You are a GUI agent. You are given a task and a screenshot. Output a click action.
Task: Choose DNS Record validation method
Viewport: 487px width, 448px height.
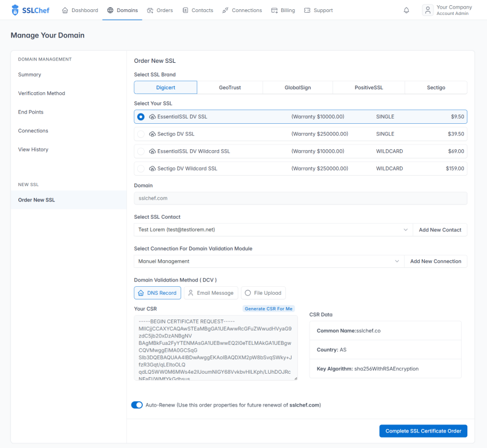[x=157, y=293]
